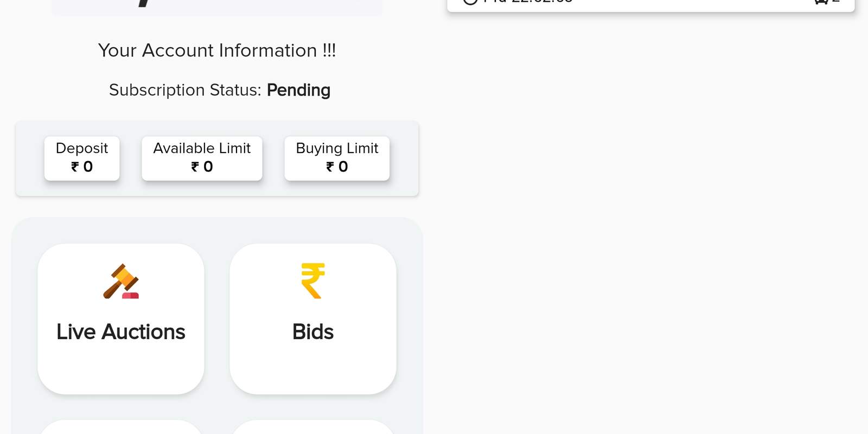
Task: Click the gavel icon for Live Auctions
Action: pyautogui.click(x=121, y=281)
